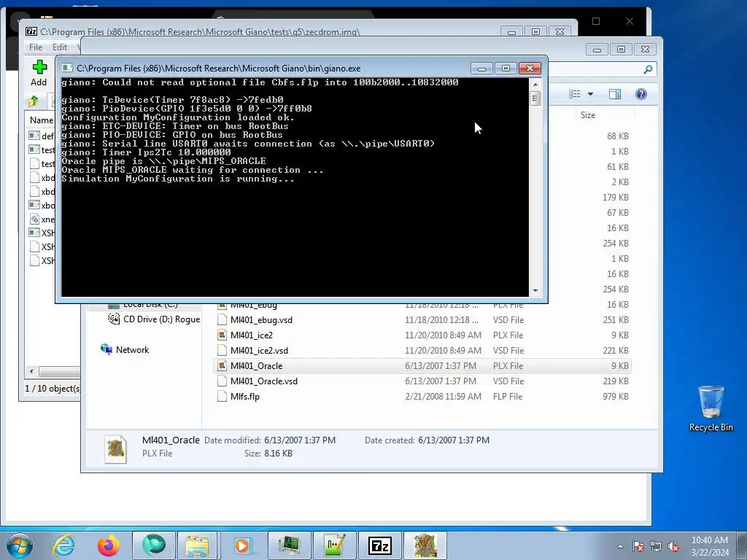The width and height of the screenshot is (747, 560).
Task: Toggle the Explorer preview pane icon
Action: [614, 94]
